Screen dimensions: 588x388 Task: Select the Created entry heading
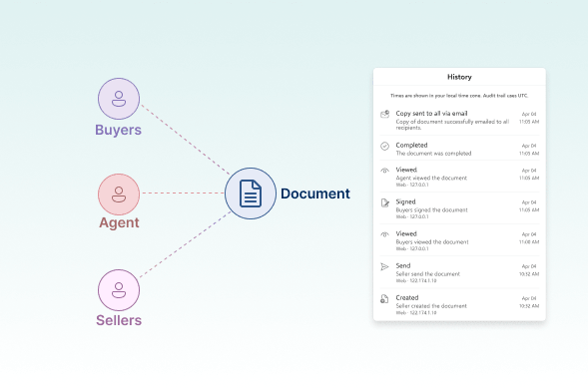(407, 298)
